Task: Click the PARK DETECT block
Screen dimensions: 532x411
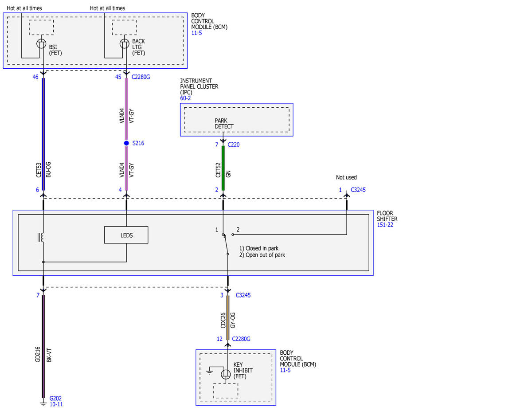Action: pos(236,120)
